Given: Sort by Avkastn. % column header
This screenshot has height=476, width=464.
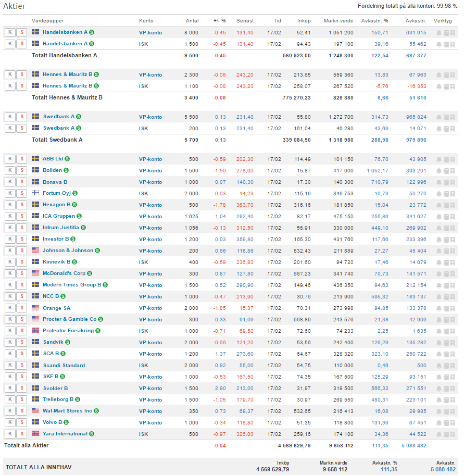Looking at the screenshot, I should [375, 21].
